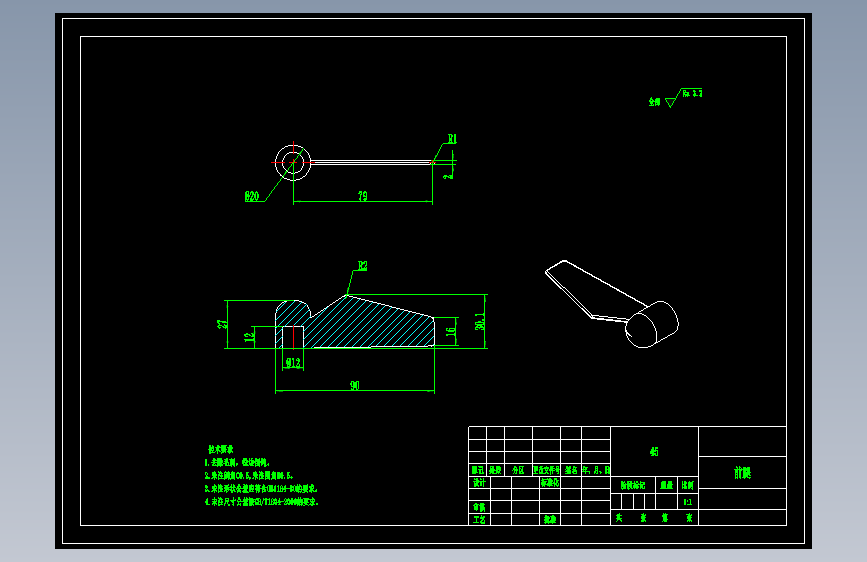Select technical requirement note line 1
Viewport: 867px width, 562px height.
pyautogui.click(x=237, y=462)
